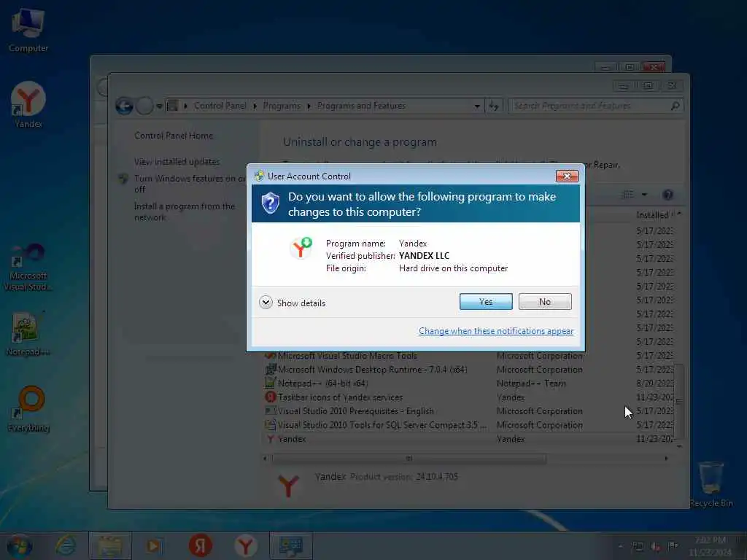Open view options dropdown arrow
Image resolution: width=747 pixels, height=560 pixels.
pos(644,194)
